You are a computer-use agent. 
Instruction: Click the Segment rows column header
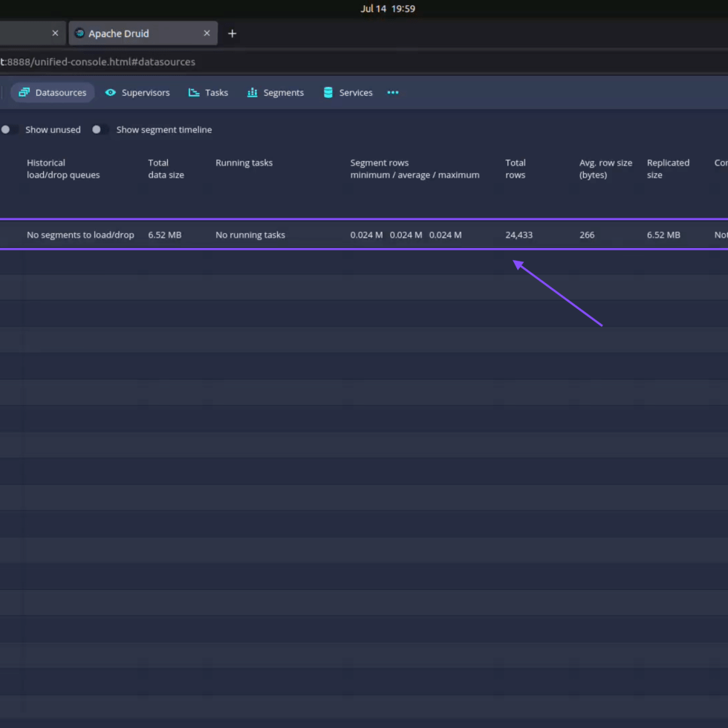tap(415, 169)
